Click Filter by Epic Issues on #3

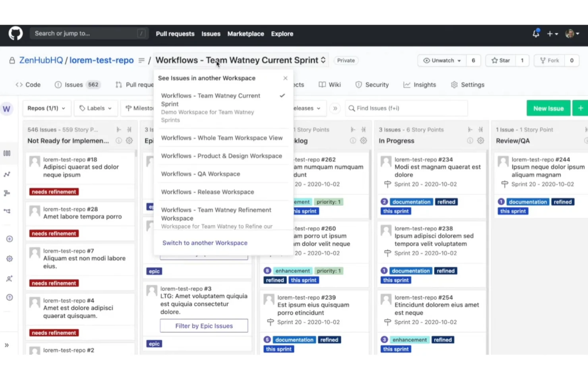click(204, 326)
